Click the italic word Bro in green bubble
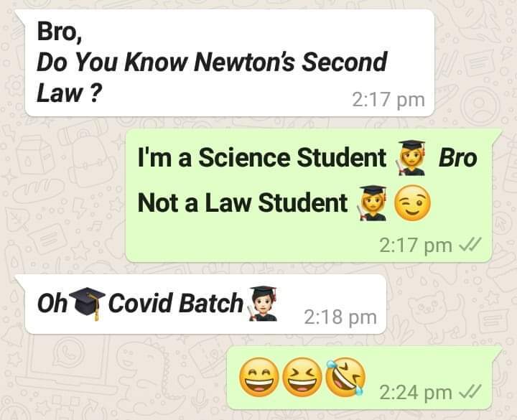 point(457,158)
